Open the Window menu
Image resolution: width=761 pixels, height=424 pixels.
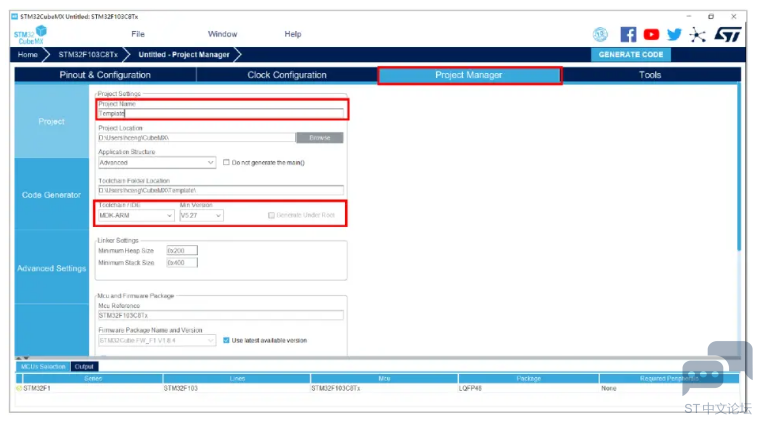(x=222, y=34)
